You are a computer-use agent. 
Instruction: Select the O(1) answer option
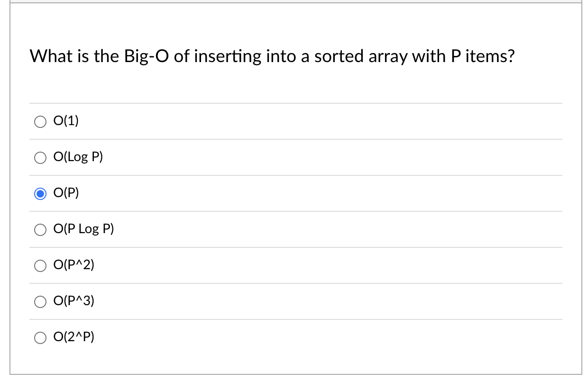click(x=40, y=122)
